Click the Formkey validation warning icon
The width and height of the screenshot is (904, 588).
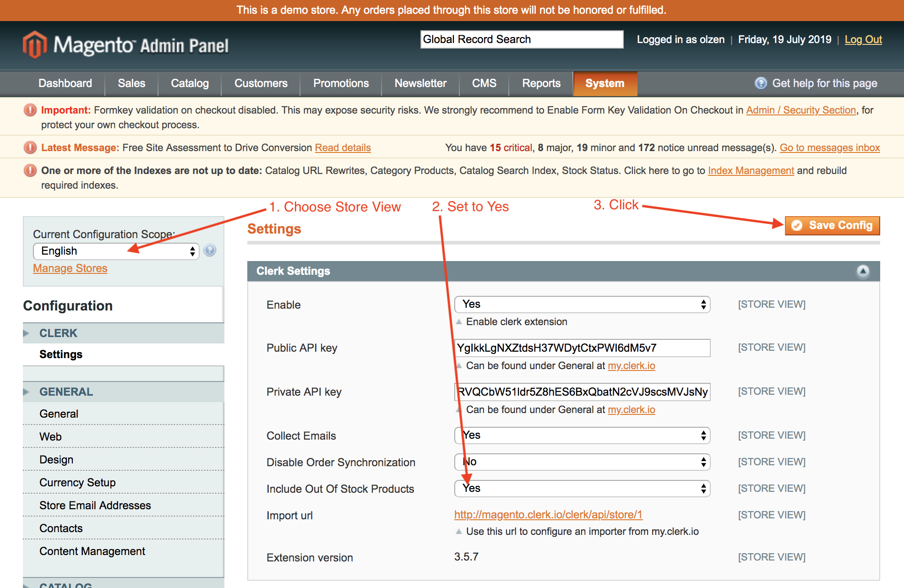30,110
